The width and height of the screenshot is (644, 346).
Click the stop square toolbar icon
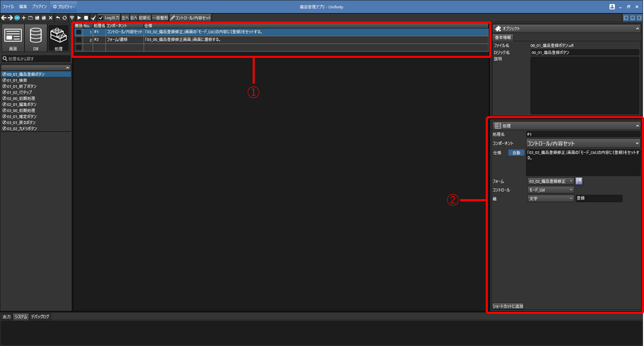pos(86,18)
